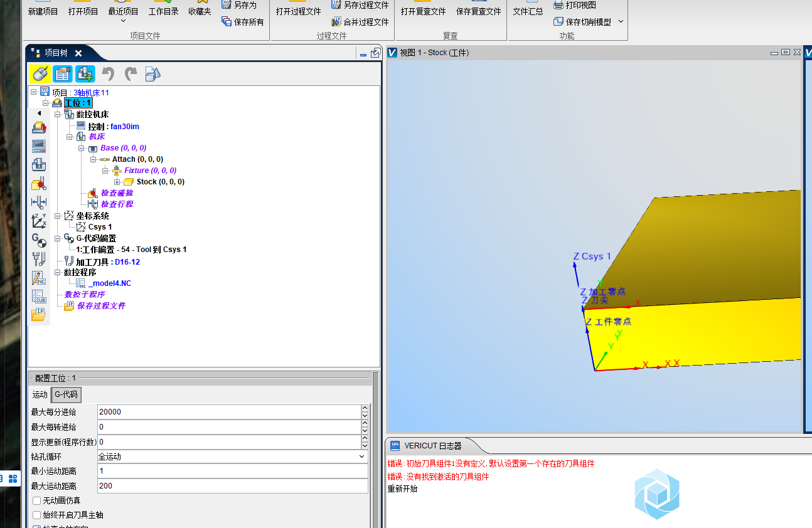The height and width of the screenshot is (528, 812).
Task: Click the mouse-pick mode icon in project tree toolbar
Action: point(40,74)
